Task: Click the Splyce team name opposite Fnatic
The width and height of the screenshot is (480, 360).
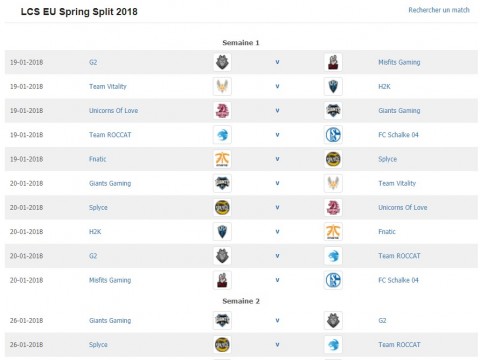Action: coord(387,159)
